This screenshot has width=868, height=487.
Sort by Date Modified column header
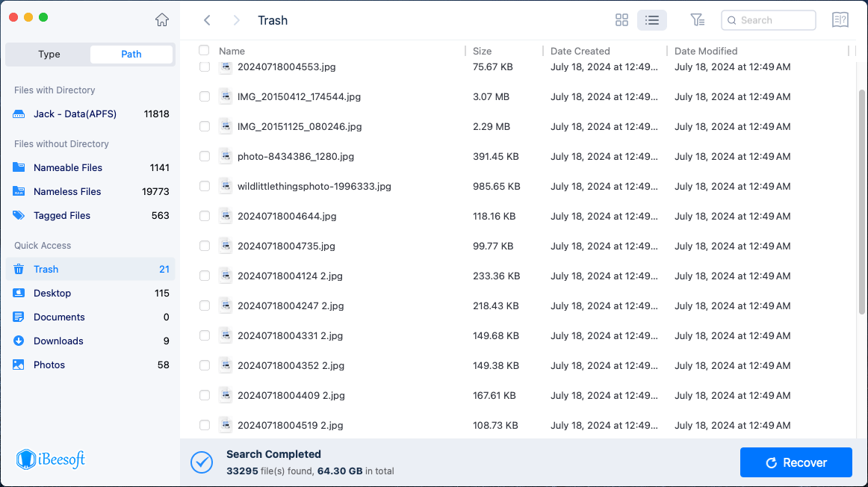click(706, 51)
